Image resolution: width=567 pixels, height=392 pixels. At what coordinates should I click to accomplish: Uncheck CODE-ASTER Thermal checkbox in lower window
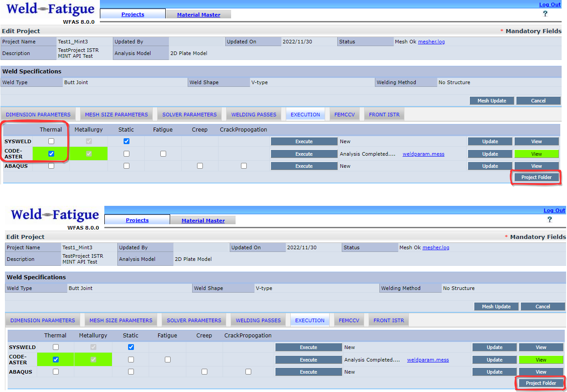56,359
